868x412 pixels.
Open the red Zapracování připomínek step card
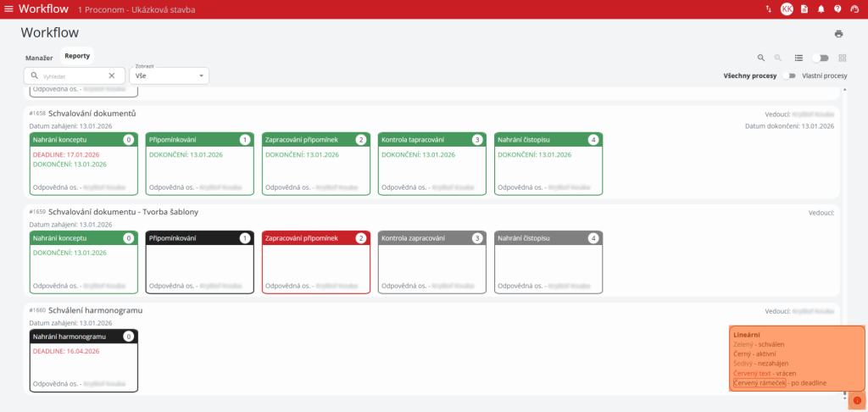click(315, 262)
